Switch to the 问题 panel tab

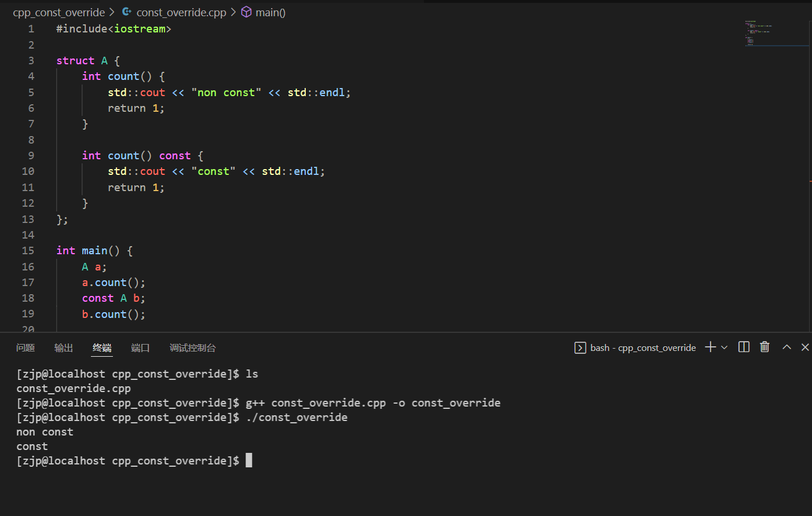[x=25, y=347]
